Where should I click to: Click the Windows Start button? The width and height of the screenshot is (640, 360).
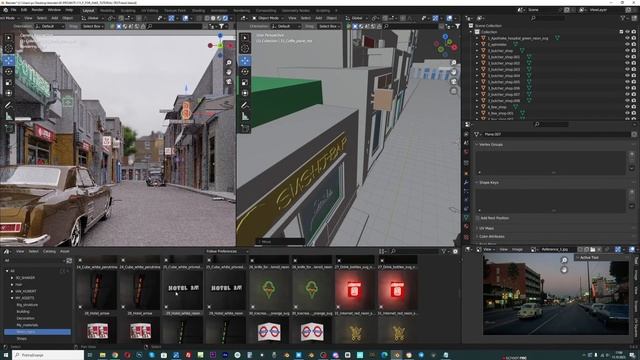coord(5,356)
